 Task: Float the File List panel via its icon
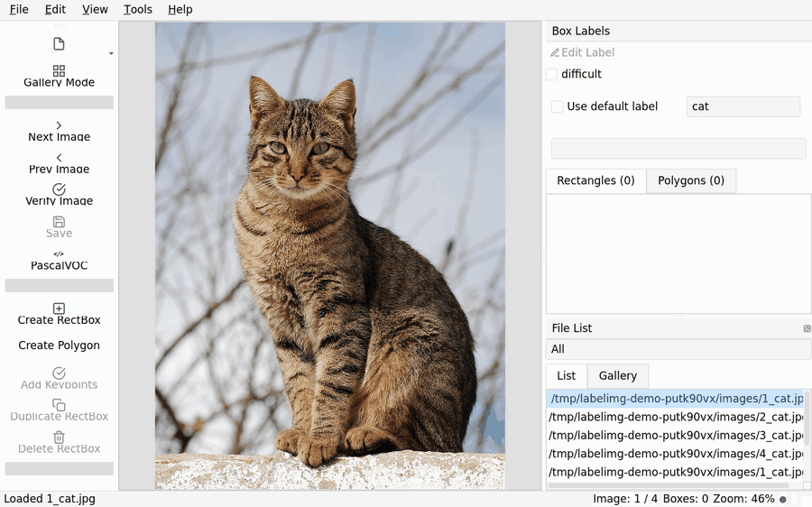tap(807, 328)
